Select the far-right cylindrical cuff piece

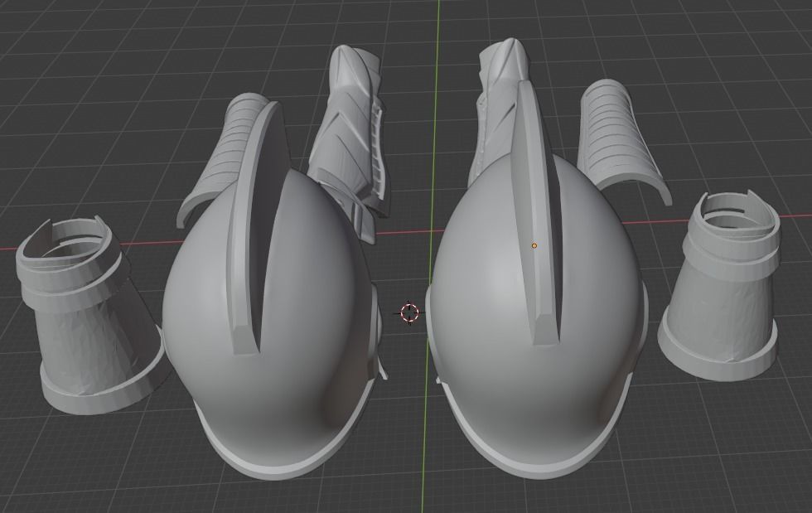(720, 288)
